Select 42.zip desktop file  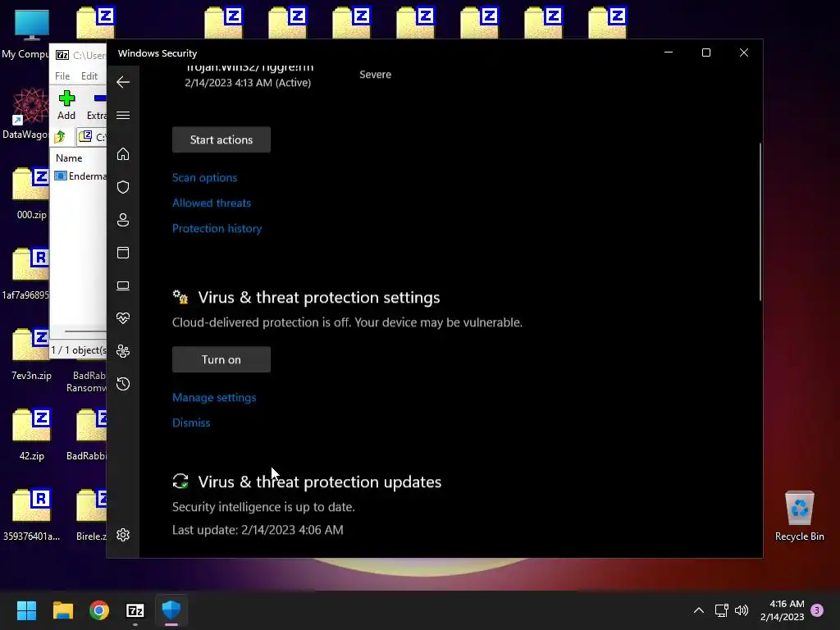click(32, 435)
